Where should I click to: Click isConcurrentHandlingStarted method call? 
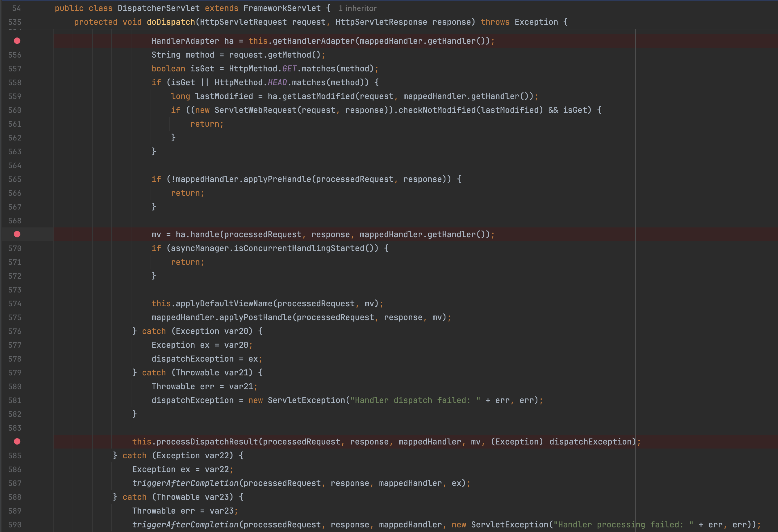click(x=299, y=248)
